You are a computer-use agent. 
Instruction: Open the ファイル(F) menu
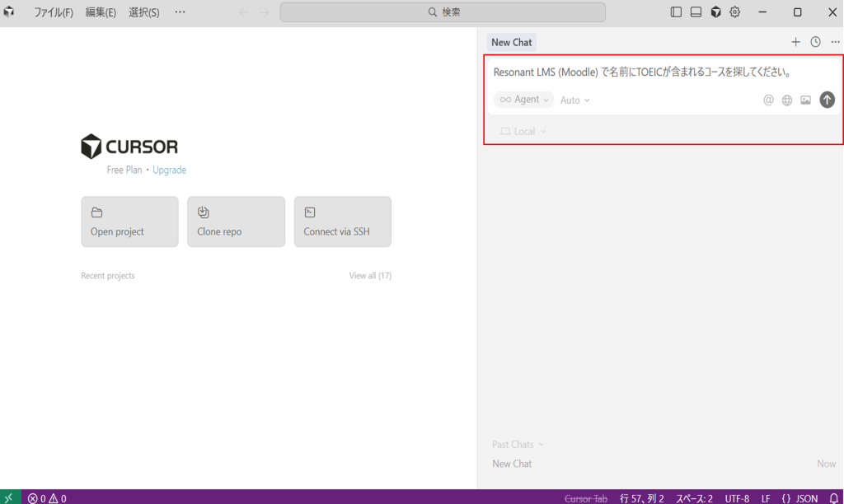click(x=54, y=12)
